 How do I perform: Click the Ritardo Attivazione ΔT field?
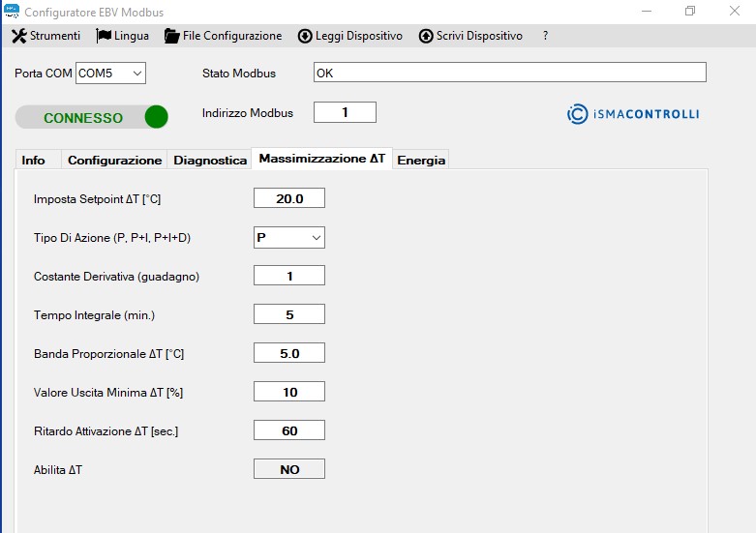pos(289,430)
